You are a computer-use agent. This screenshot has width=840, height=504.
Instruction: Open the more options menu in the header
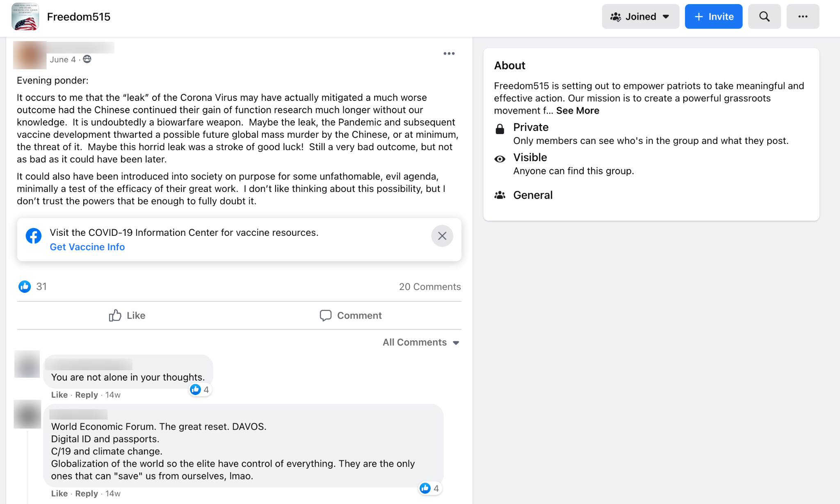click(x=803, y=16)
